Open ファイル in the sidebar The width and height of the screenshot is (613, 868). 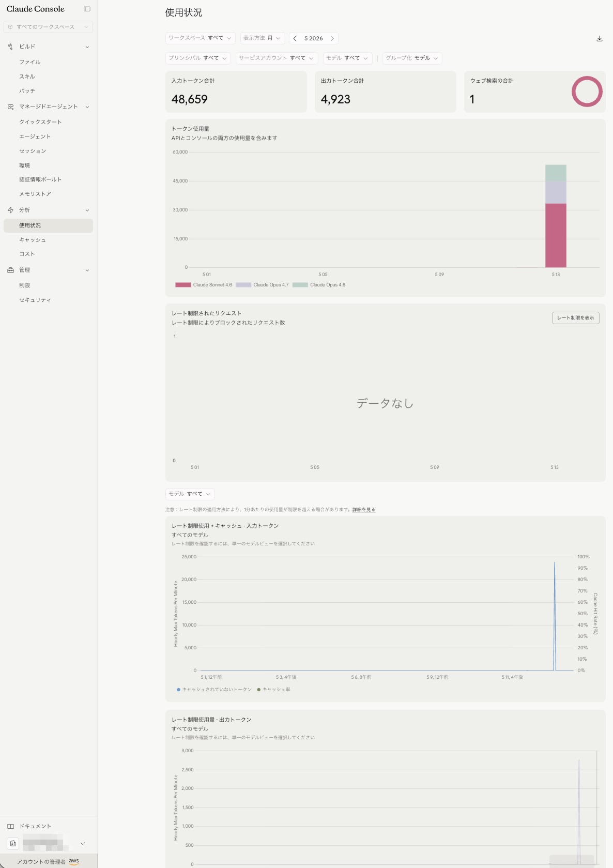pyautogui.click(x=49, y=62)
